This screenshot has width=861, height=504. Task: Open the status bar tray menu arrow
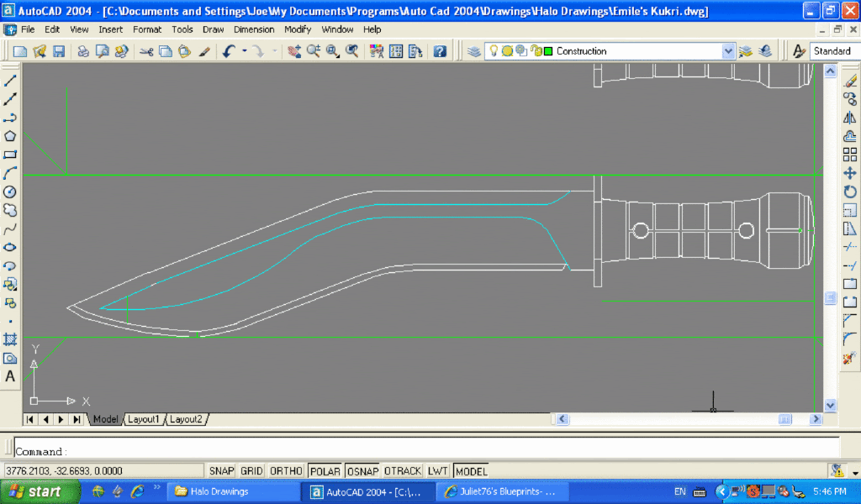pos(855,472)
